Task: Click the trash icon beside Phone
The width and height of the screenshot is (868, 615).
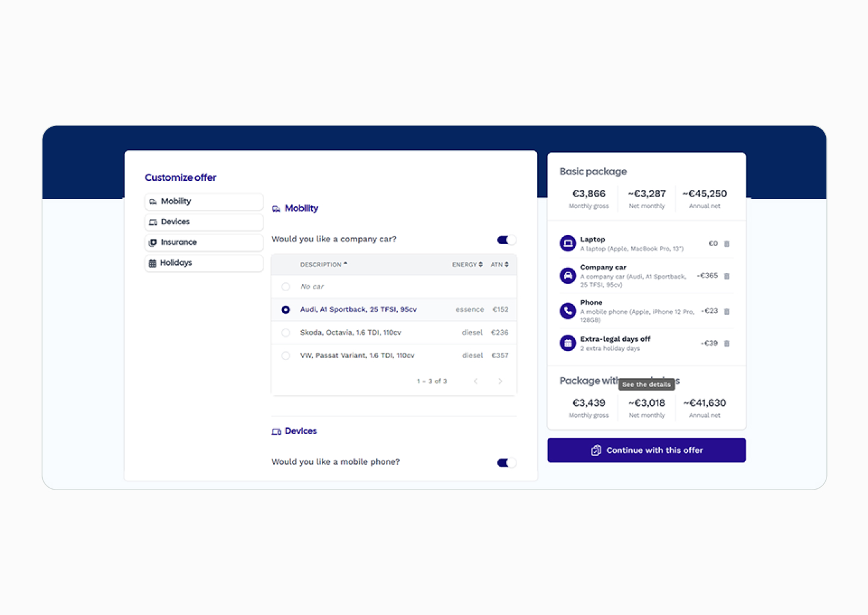Action: [726, 312]
